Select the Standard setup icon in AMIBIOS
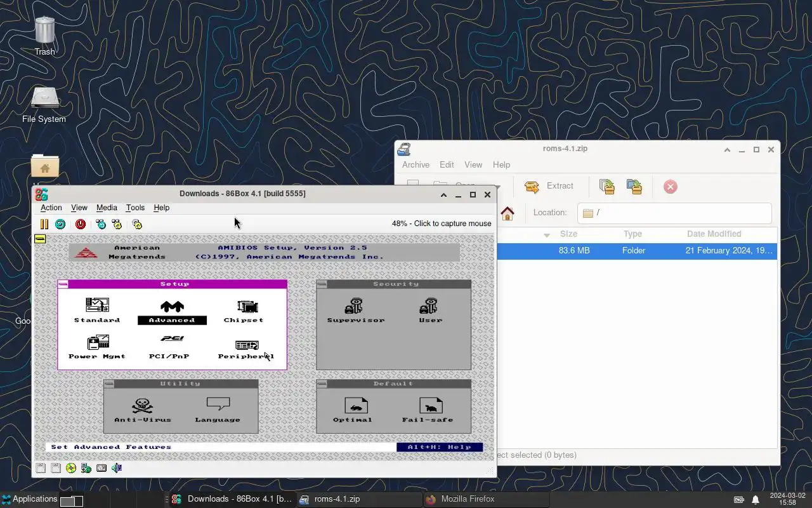Image resolution: width=812 pixels, height=508 pixels. (97, 311)
